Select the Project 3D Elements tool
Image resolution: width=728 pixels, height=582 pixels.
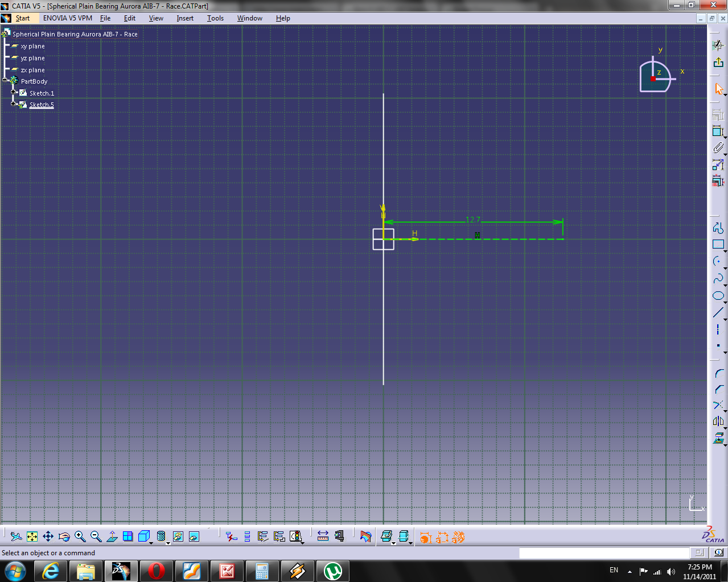pos(718,438)
